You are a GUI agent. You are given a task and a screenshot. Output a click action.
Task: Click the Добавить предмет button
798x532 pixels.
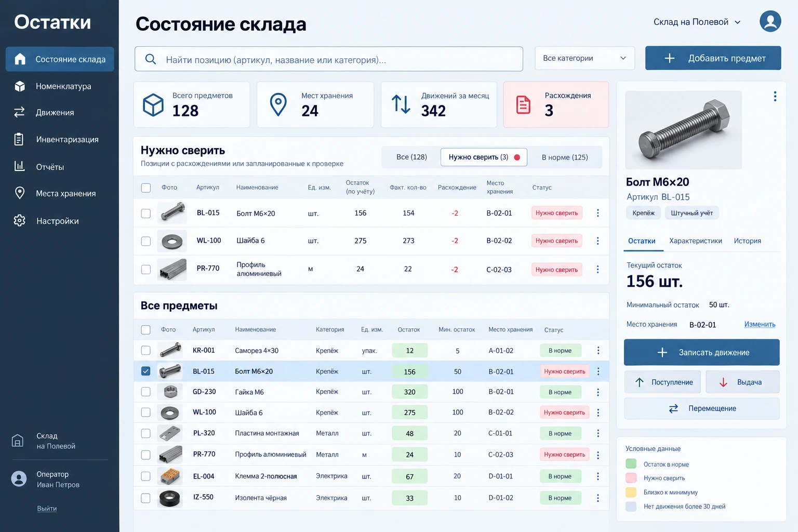pos(713,58)
